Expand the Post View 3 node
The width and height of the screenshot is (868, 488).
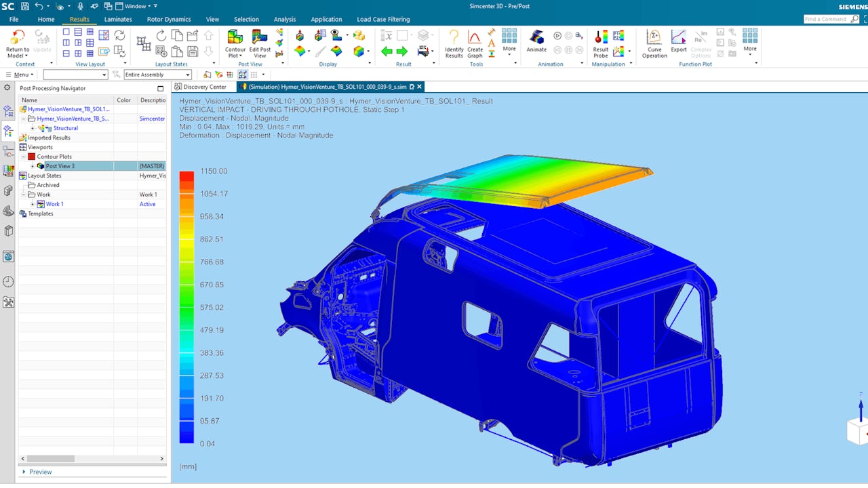(33, 165)
